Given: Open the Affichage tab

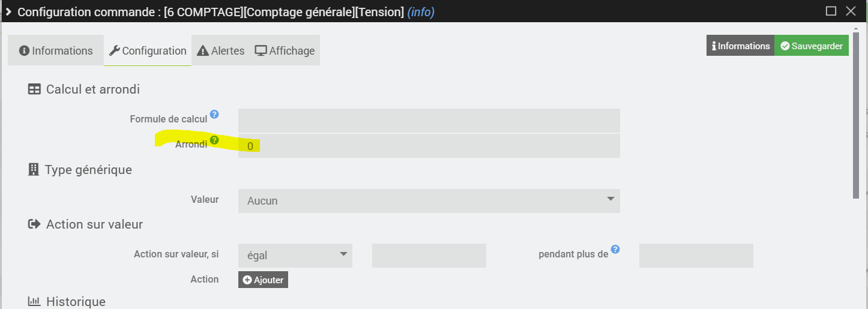Looking at the screenshot, I should 285,51.
